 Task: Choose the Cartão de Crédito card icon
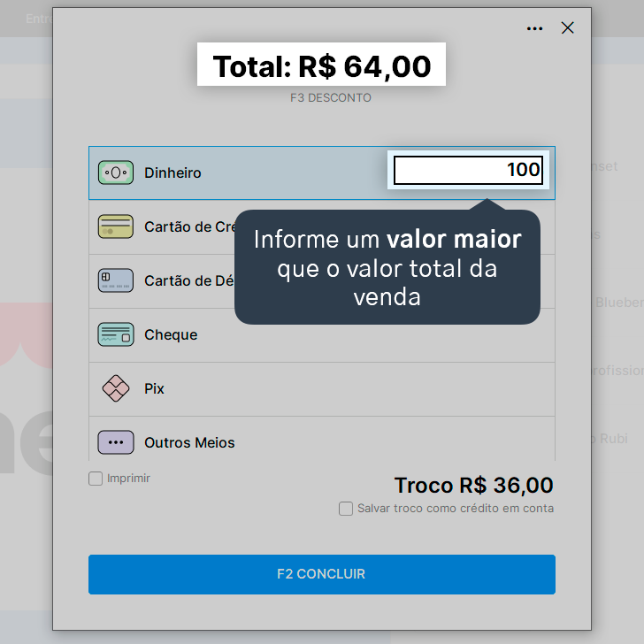(x=116, y=226)
